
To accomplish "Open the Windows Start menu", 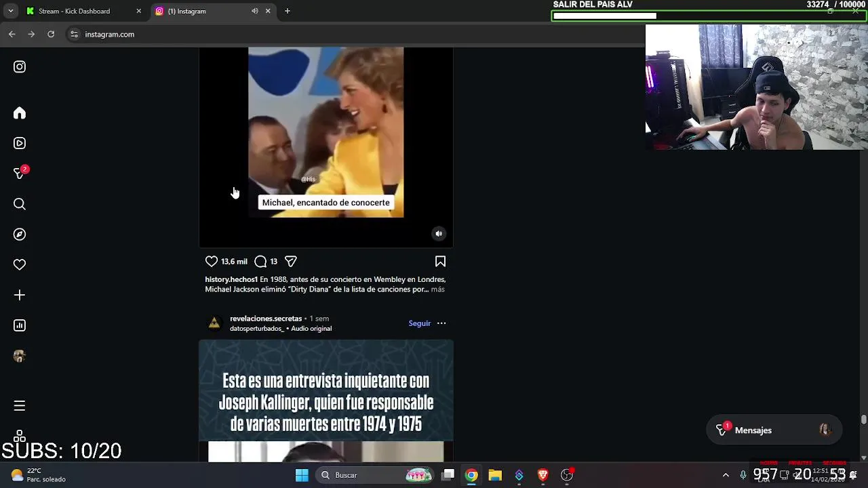I will point(302,475).
